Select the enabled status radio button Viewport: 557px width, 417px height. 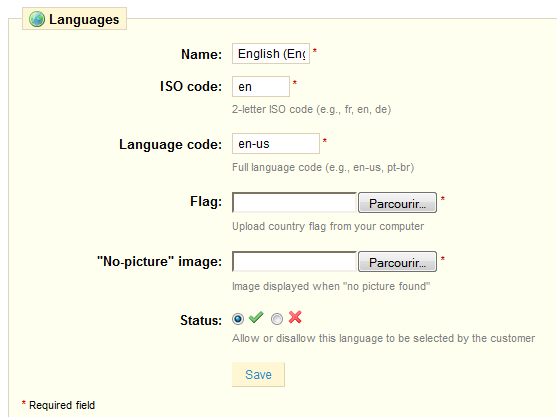[x=238, y=319]
